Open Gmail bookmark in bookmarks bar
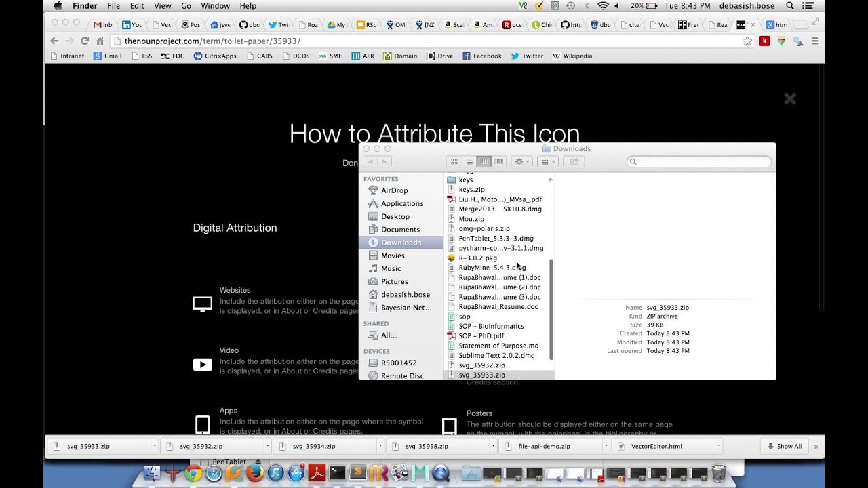868x488 pixels. 108,56
